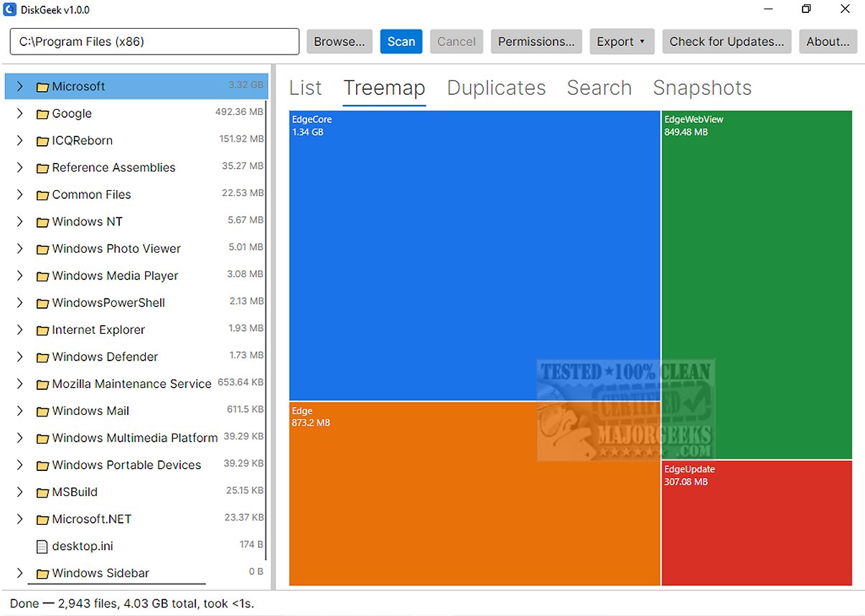Expand the Common Files tree node
This screenshot has height=616, width=865.
click(x=19, y=195)
